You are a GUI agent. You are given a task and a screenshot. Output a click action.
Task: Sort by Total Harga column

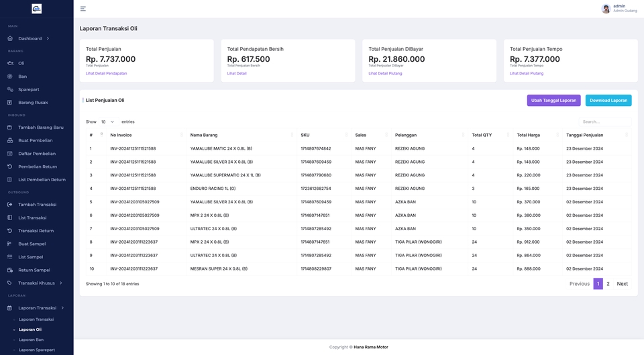point(537,135)
